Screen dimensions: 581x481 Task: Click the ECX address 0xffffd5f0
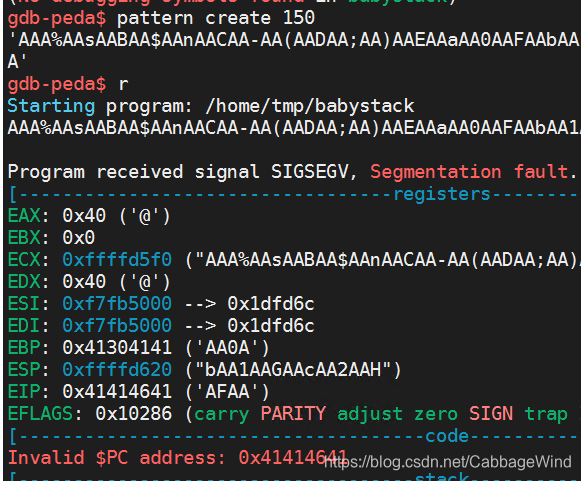(117, 260)
